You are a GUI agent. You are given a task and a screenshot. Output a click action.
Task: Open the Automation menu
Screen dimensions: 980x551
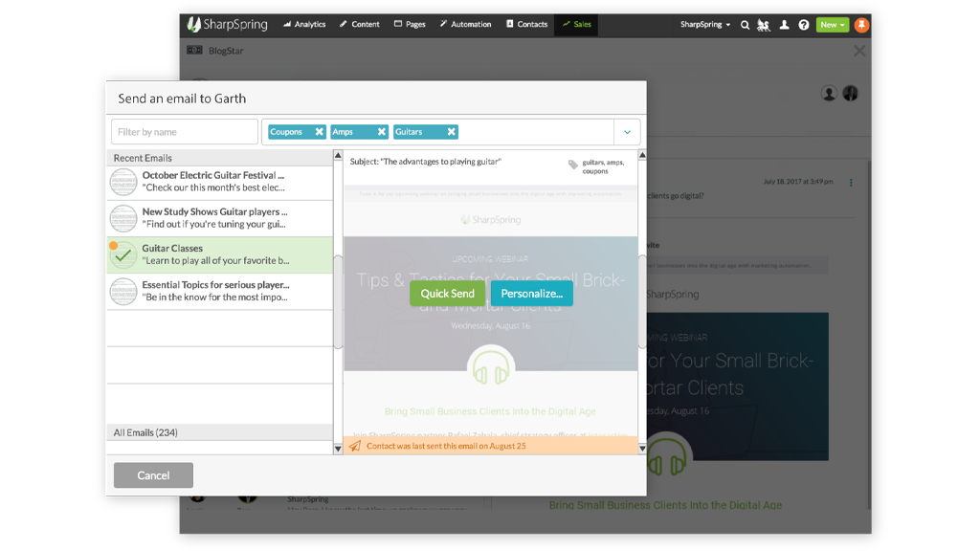pyautogui.click(x=466, y=24)
